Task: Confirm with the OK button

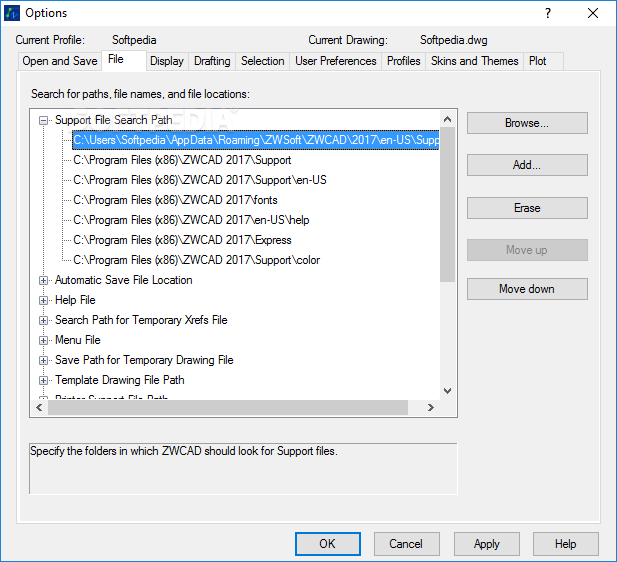Action: pyautogui.click(x=328, y=544)
